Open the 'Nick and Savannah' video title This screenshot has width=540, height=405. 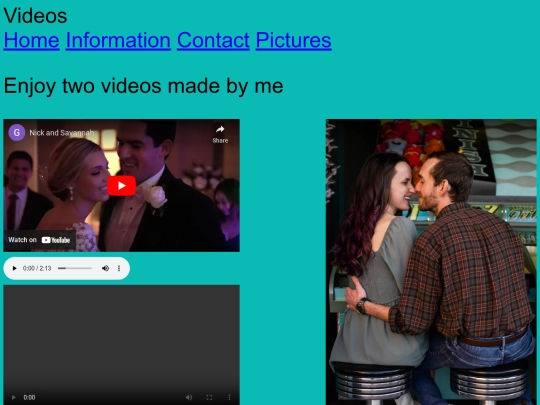pyautogui.click(x=62, y=133)
